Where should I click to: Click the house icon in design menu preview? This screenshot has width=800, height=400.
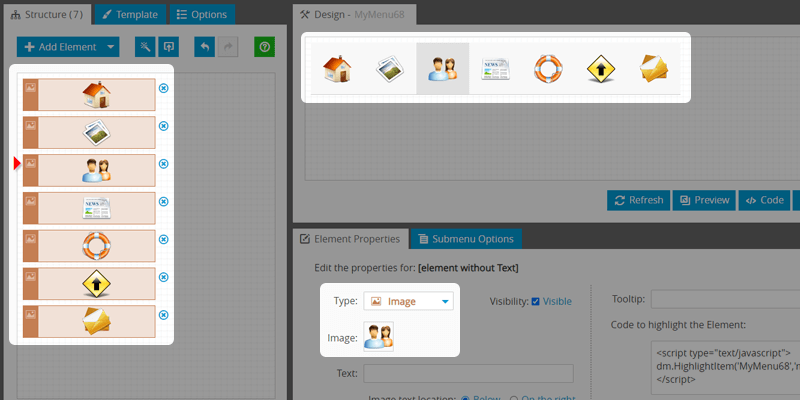pyautogui.click(x=337, y=69)
